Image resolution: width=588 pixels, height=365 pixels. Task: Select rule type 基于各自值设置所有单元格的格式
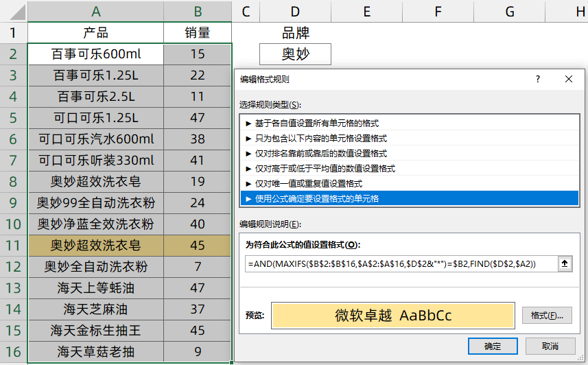[410, 123]
